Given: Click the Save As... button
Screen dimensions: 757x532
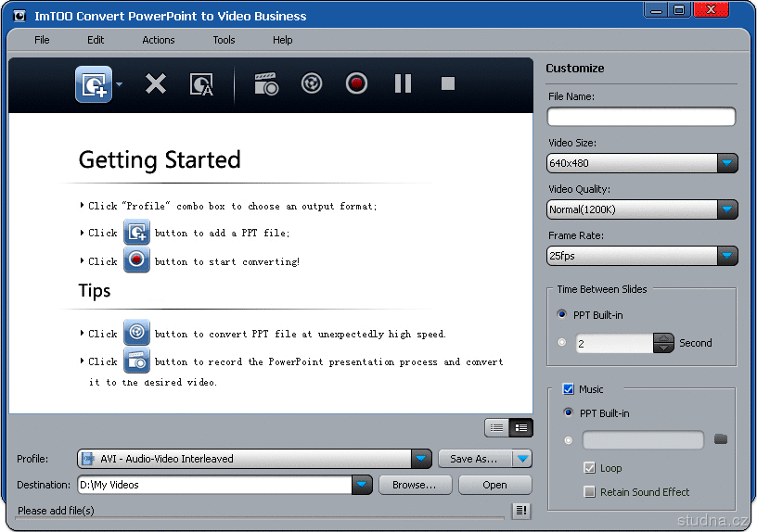Looking at the screenshot, I should (475, 459).
